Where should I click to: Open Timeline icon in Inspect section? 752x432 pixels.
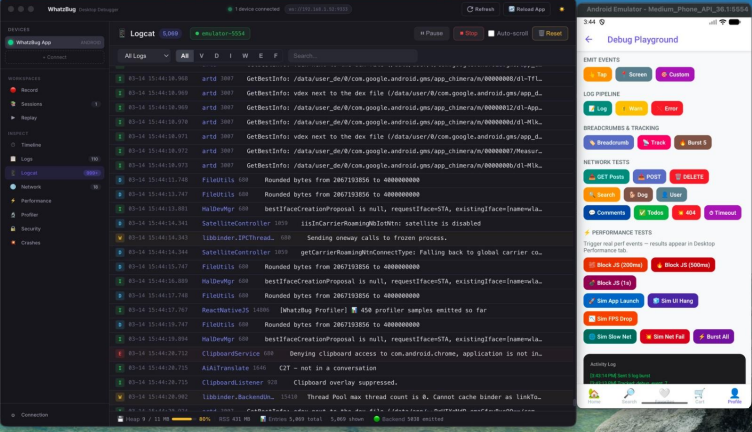pos(13,145)
